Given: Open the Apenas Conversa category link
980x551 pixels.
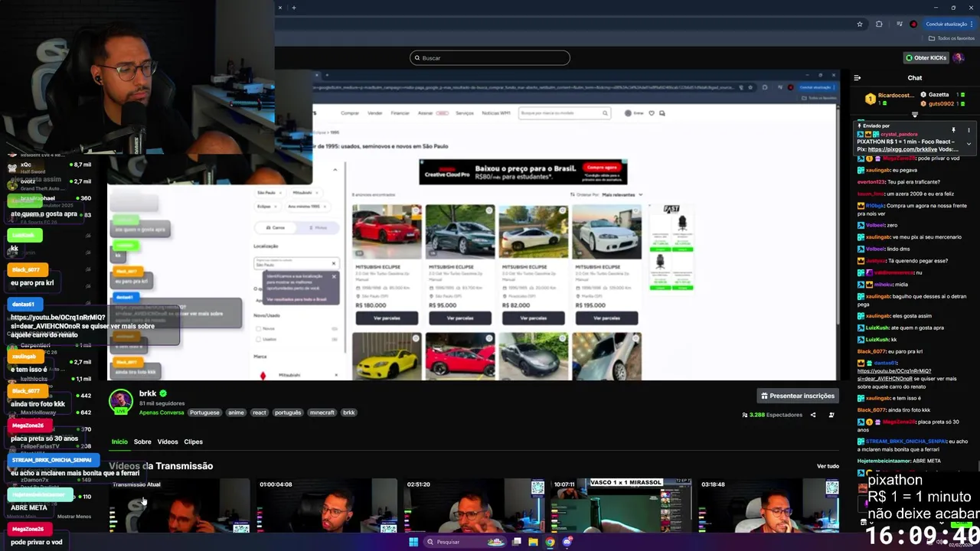Looking at the screenshot, I should [x=162, y=412].
